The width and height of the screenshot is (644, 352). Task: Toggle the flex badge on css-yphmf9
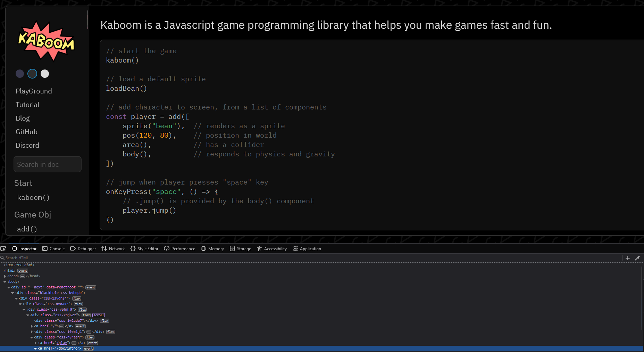[83, 310]
